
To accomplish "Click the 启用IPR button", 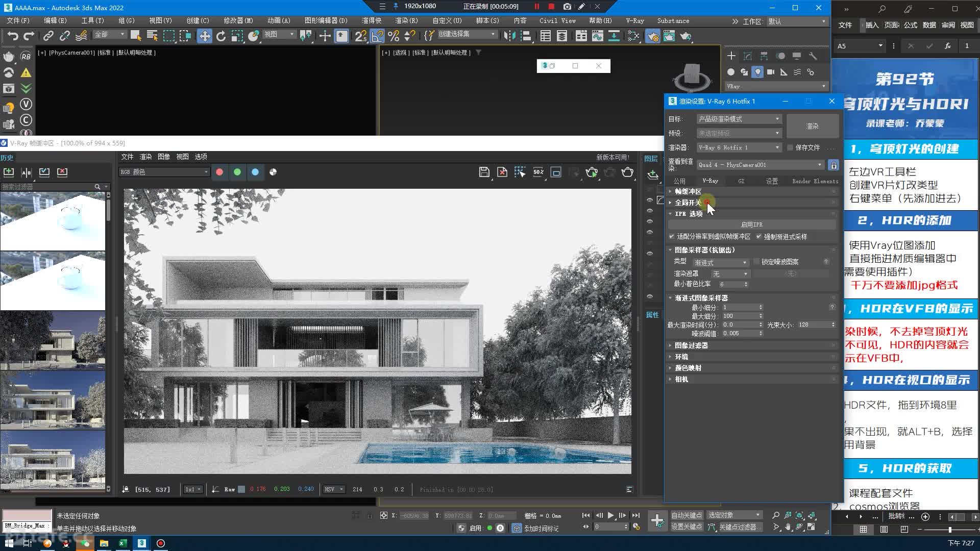I will (751, 224).
